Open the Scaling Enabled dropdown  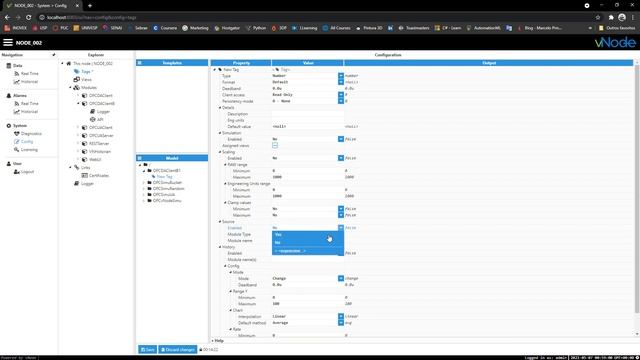341,158
